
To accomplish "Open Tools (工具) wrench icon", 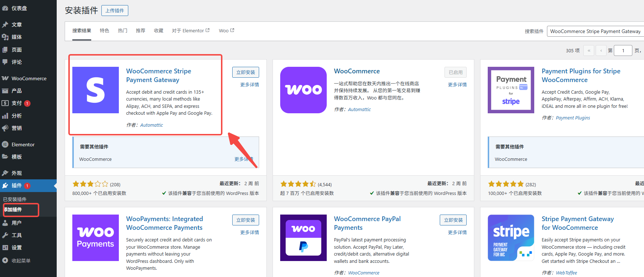I will click(x=5, y=235).
